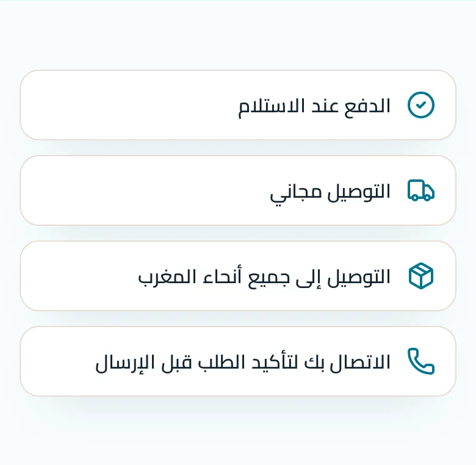
Task: Click the circled checkmark icon
Action: pos(420,105)
